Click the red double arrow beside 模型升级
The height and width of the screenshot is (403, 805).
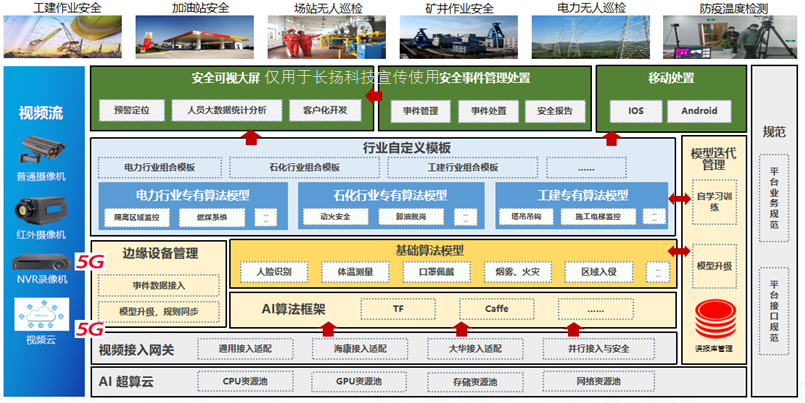tap(678, 251)
